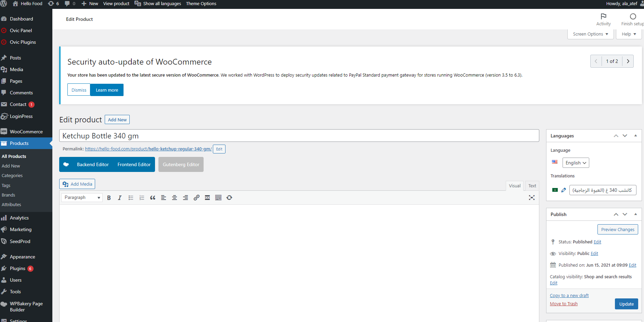Click the Add Media button
This screenshot has height=322, width=644.
77,184
